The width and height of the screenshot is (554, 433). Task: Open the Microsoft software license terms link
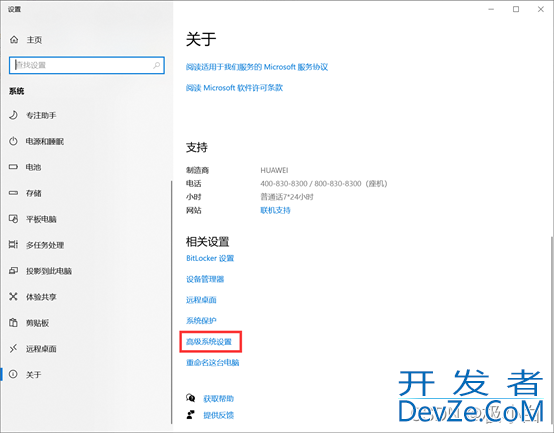(234, 88)
